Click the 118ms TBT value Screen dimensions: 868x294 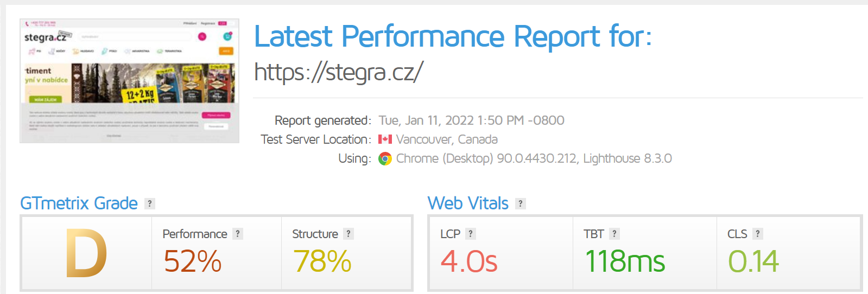[625, 261]
